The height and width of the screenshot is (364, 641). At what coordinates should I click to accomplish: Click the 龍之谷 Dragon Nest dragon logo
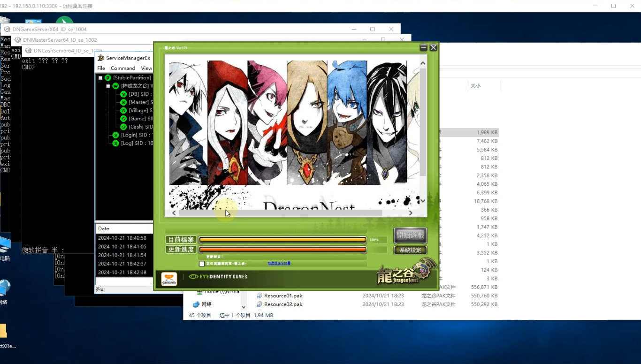coord(406,273)
